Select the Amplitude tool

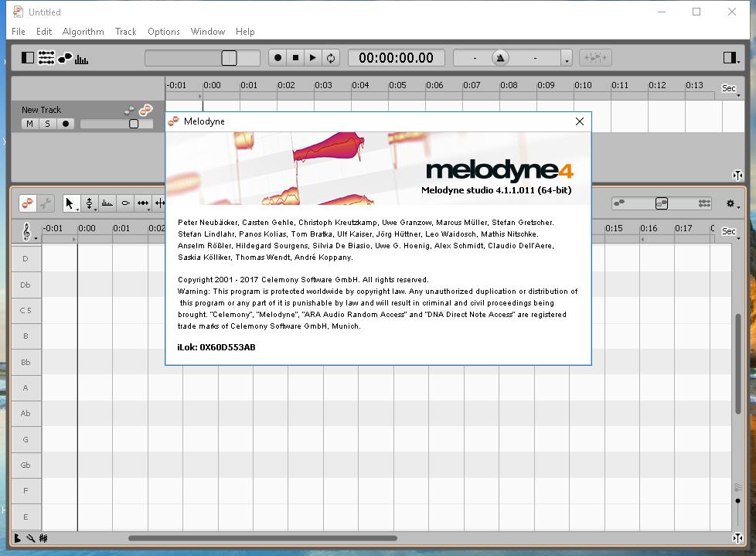tap(125, 203)
